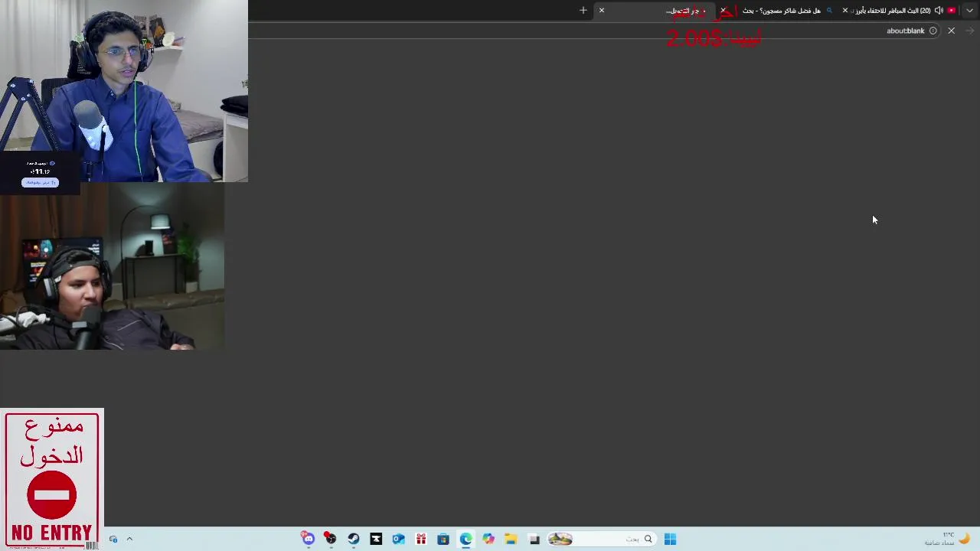Image resolution: width=980 pixels, height=551 pixels.
Task: Click the search magnifier icon in taskbar
Action: [x=648, y=539]
